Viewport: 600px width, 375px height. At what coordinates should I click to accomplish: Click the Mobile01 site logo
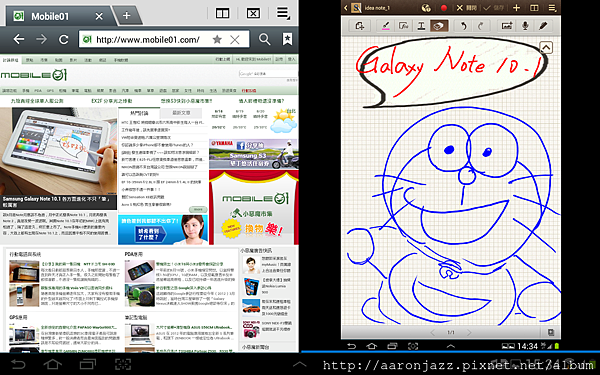[34, 75]
